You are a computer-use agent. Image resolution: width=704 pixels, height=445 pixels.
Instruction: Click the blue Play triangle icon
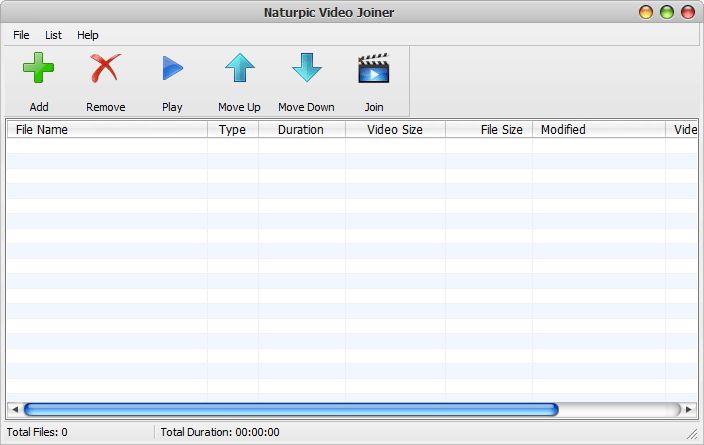tap(172, 68)
